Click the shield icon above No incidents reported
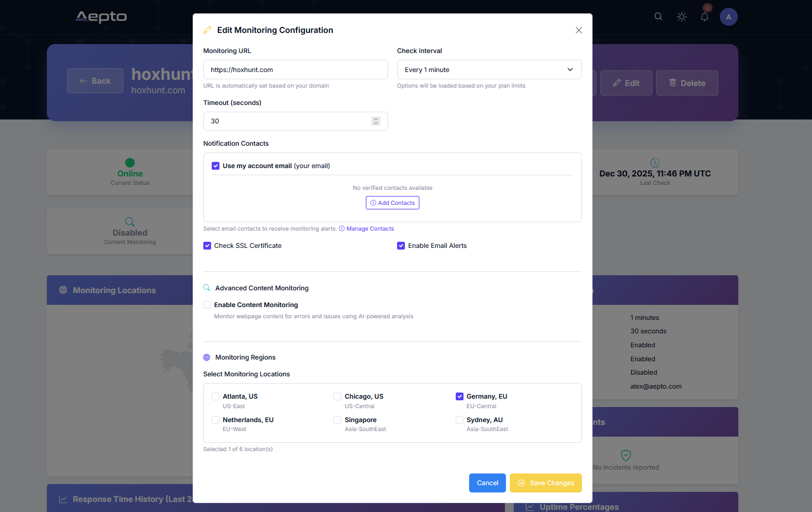This screenshot has width=812, height=512. (626, 454)
